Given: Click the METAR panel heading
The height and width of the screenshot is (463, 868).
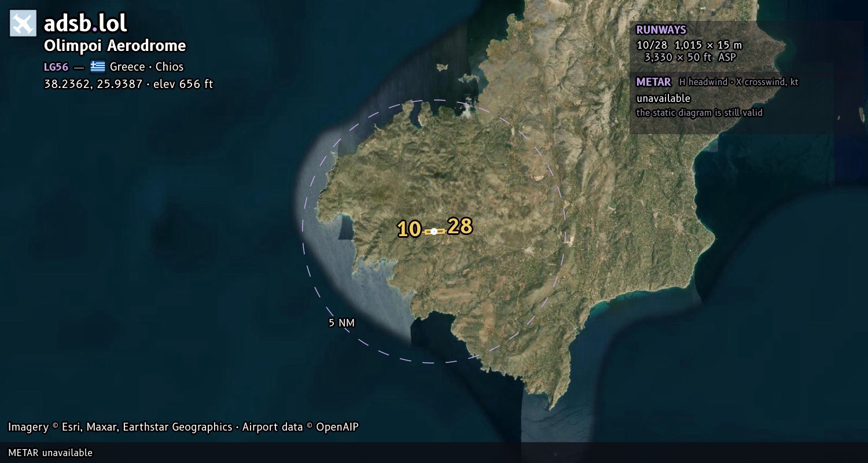Looking at the screenshot, I should [653, 82].
